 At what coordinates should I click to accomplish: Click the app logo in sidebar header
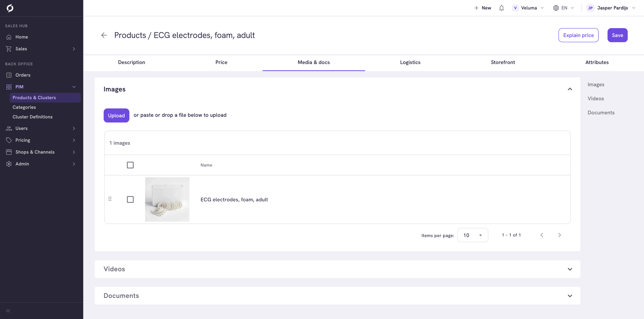(x=10, y=8)
